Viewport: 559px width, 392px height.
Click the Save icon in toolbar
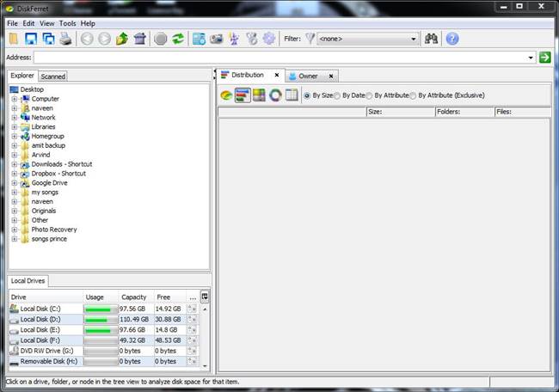coord(31,39)
